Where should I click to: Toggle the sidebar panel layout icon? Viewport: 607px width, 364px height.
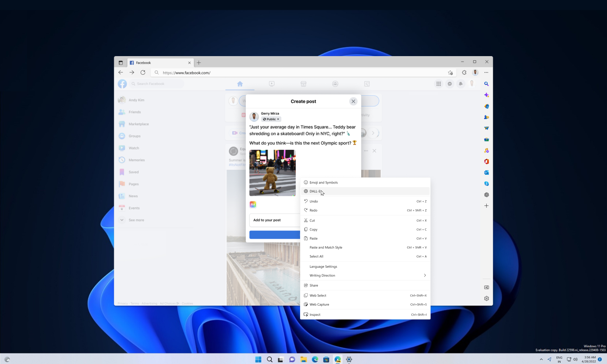(x=486, y=287)
